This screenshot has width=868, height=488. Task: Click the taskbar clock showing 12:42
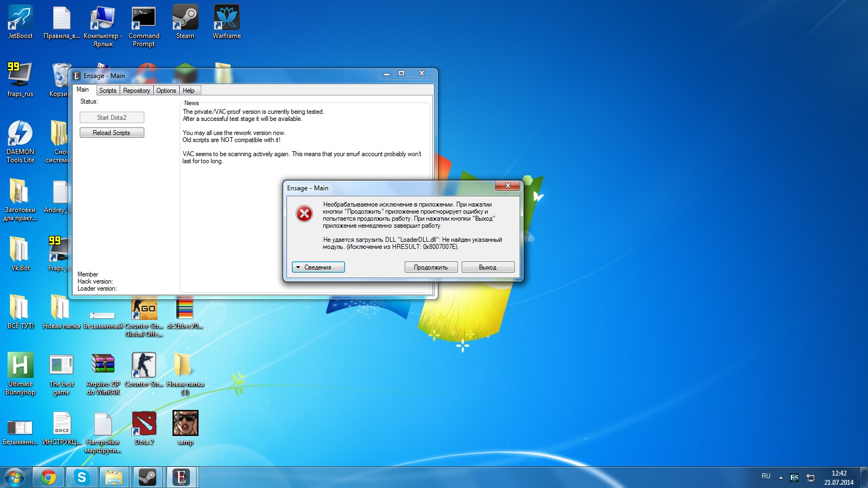click(839, 478)
